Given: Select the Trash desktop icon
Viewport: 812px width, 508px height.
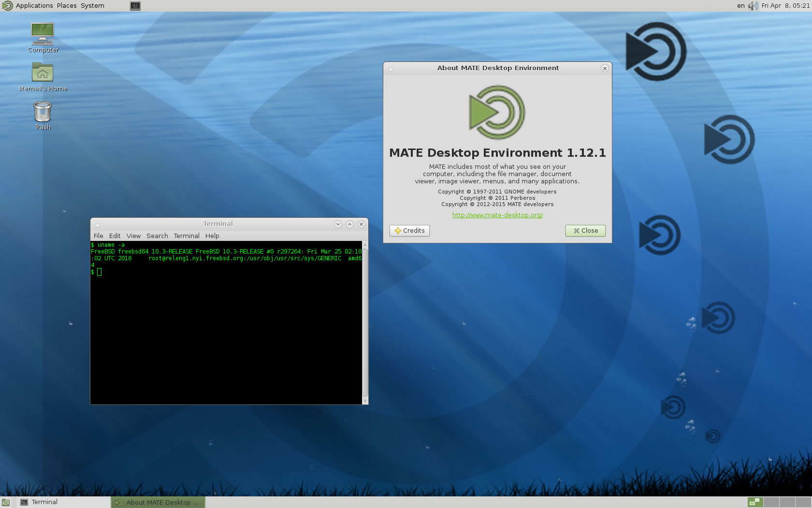Looking at the screenshot, I should point(43,116).
